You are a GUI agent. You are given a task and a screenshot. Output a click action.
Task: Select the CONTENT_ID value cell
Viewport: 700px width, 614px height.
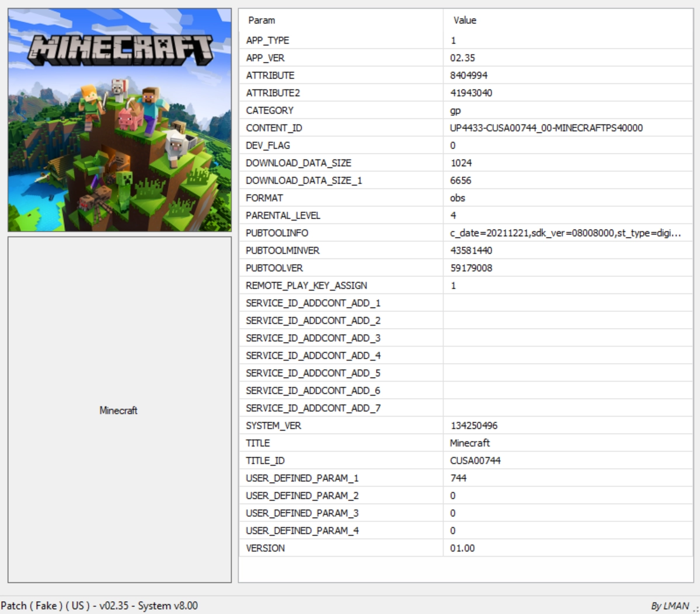[x=546, y=128]
